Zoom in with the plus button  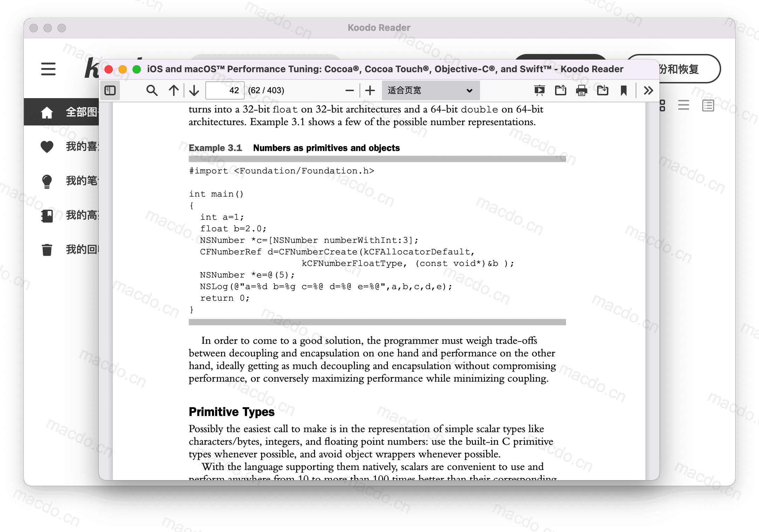click(370, 90)
